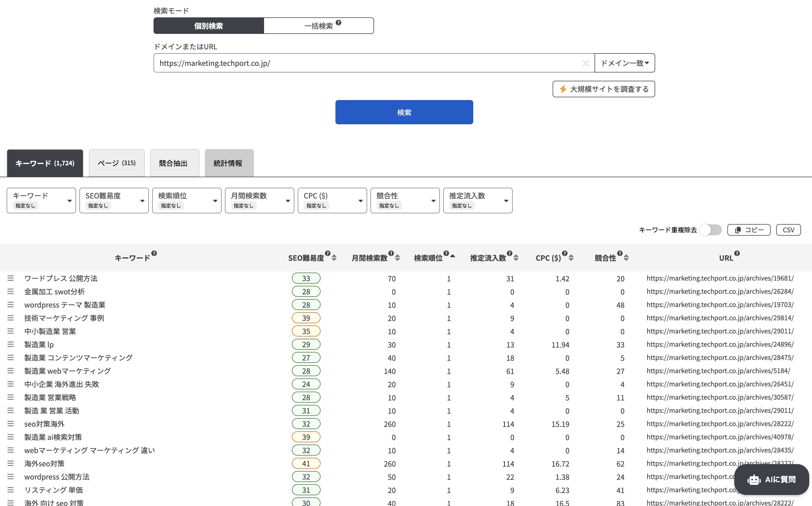Sort by 月間検索数 column arrows
The height and width of the screenshot is (506, 812).
(x=397, y=258)
